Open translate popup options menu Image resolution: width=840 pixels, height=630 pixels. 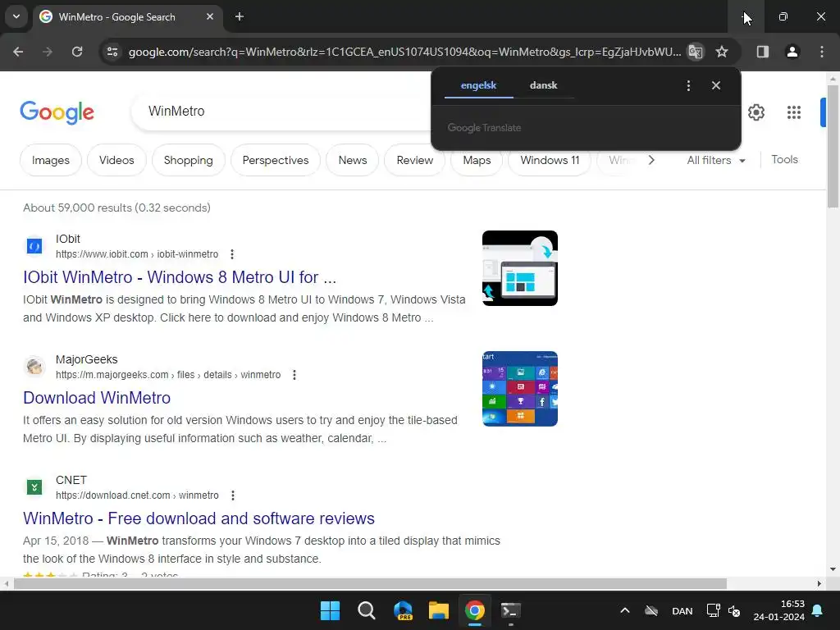688,85
